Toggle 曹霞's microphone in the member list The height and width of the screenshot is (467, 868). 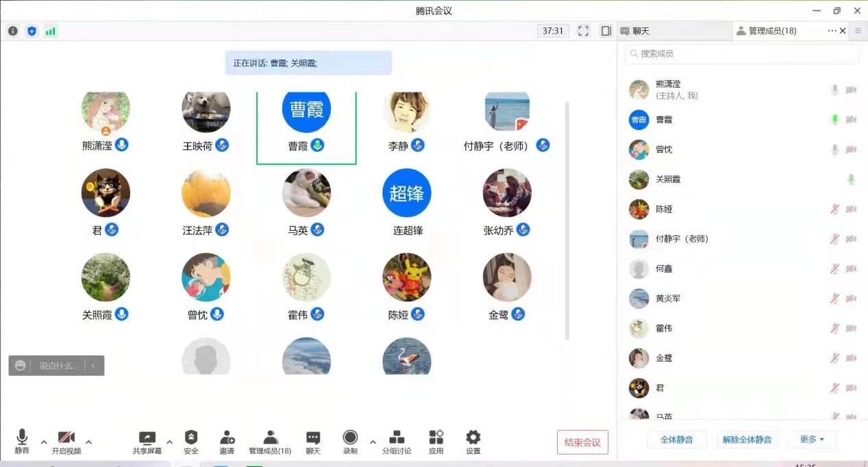834,120
